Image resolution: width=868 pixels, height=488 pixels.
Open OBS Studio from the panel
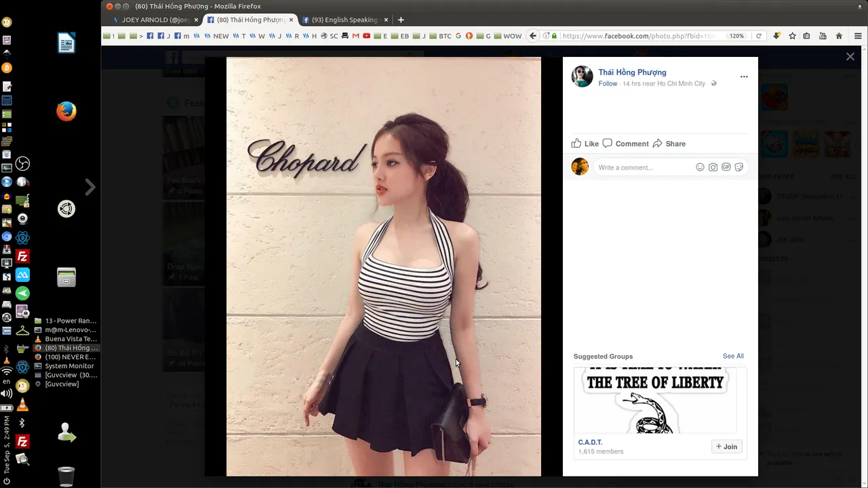(22, 164)
